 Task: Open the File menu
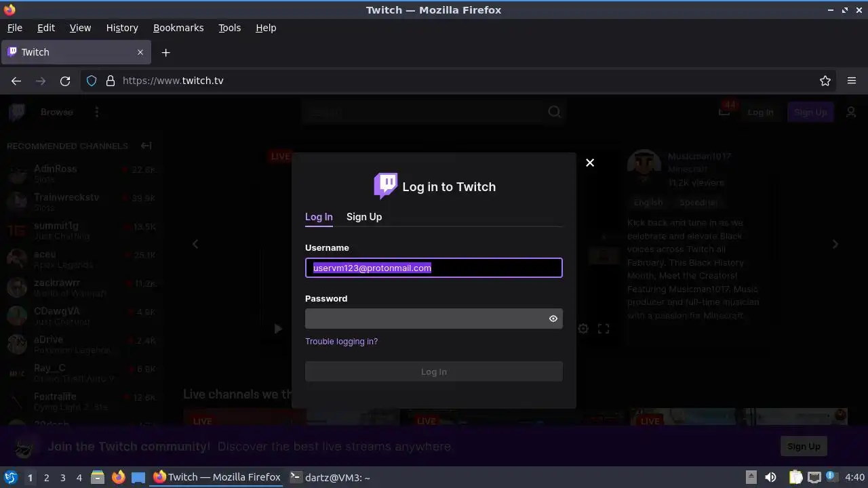pyautogui.click(x=14, y=28)
